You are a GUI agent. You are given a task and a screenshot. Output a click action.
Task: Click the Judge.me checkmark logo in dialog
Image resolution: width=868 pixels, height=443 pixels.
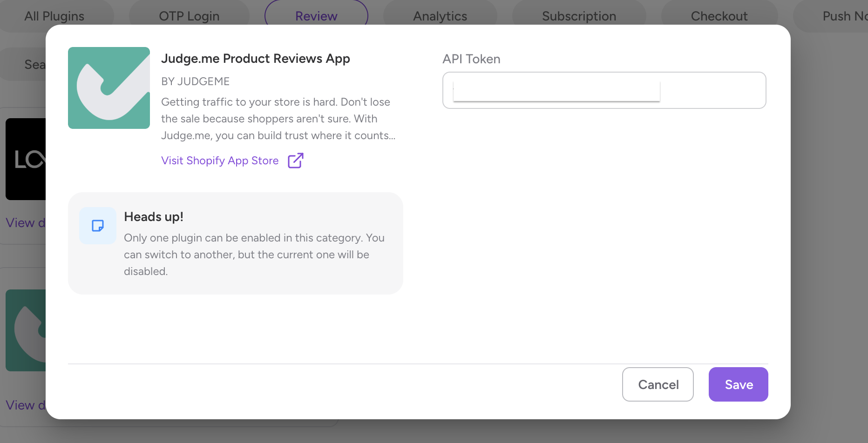pyautogui.click(x=109, y=88)
